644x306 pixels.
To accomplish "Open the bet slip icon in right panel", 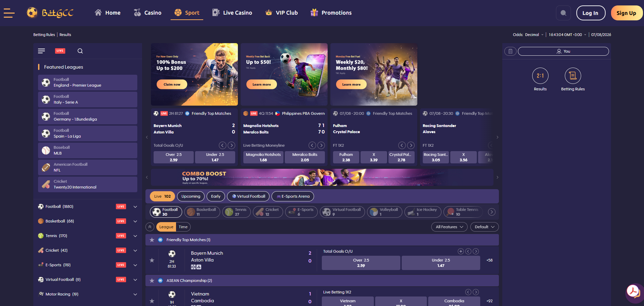I will [510, 51].
